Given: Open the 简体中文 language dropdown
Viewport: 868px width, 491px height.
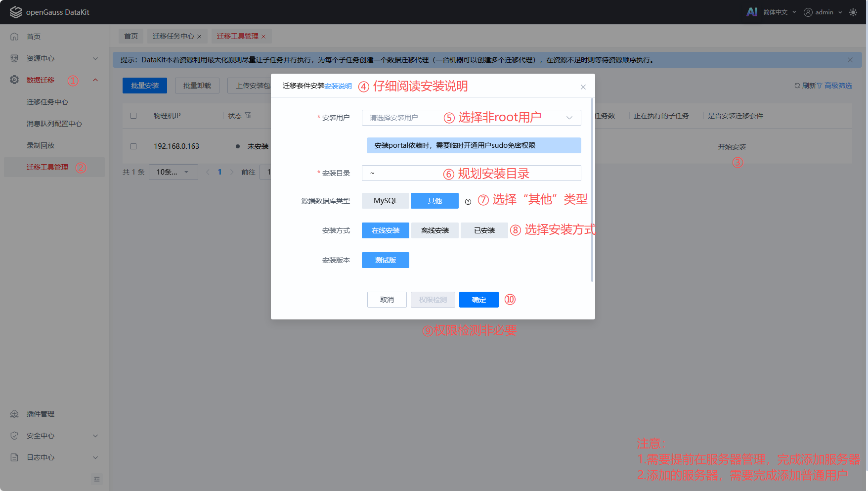Looking at the screenshot, I should (780, 12).
